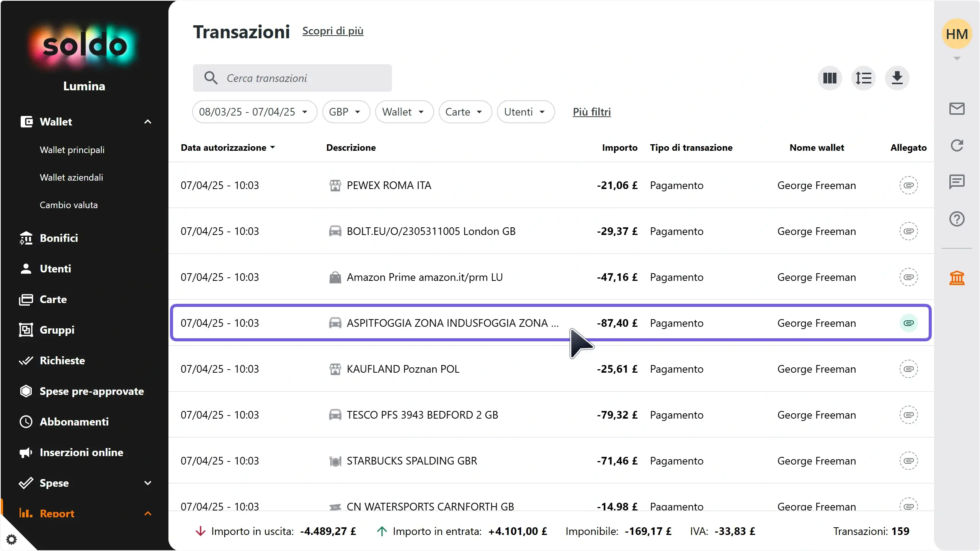Expand the Spese sidebar section chevron
The image size is (980, 551).
[148, 483]
